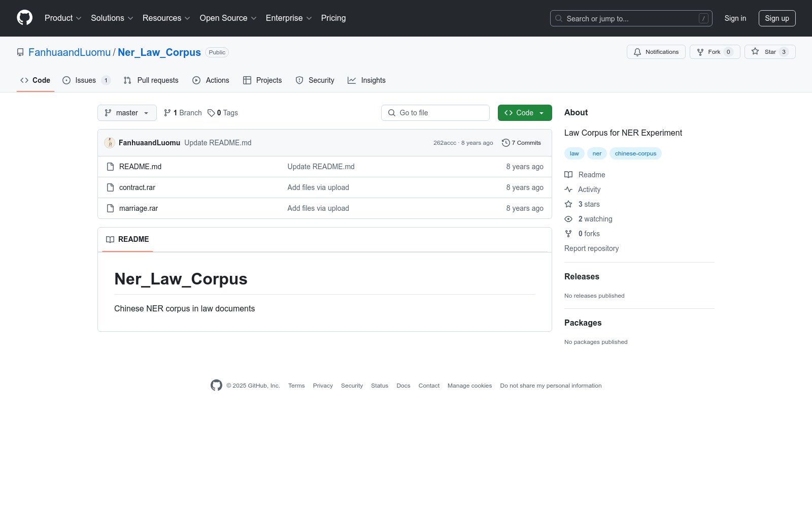Click the eye icon beside 2 watching
The width and height of the screenshot is (812, 508).
(568, 219)
